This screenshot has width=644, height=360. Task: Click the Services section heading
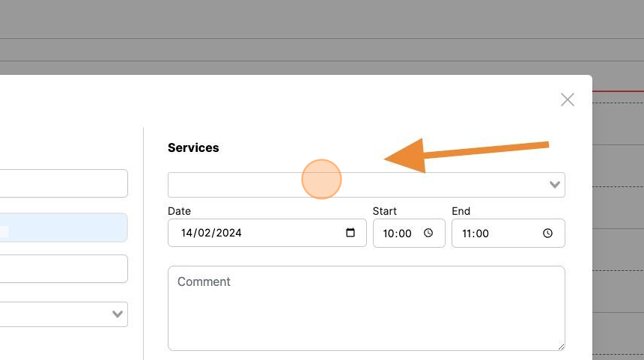point(193,147)
